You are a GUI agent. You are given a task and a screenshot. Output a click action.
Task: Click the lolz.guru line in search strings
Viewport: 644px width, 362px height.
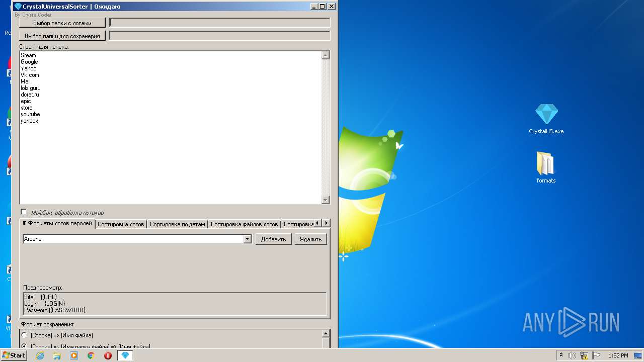(x=31, y=88)
